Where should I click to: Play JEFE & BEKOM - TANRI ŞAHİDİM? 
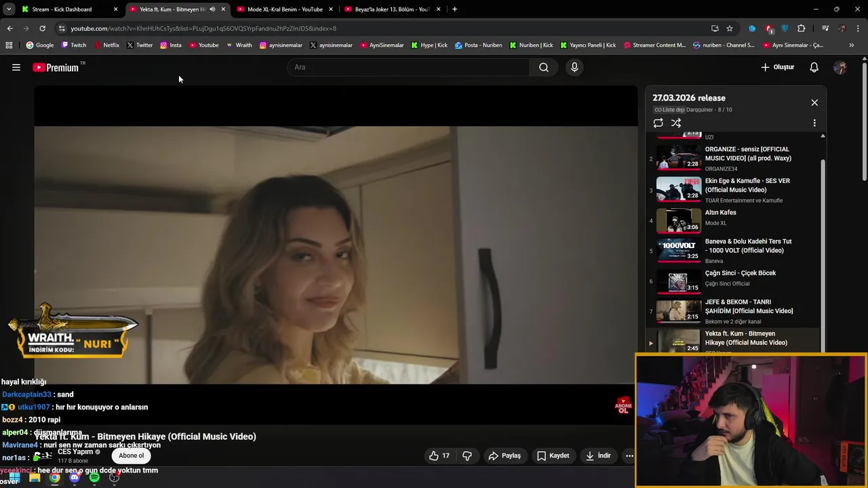pyautogui.click(x=732, y=311)
